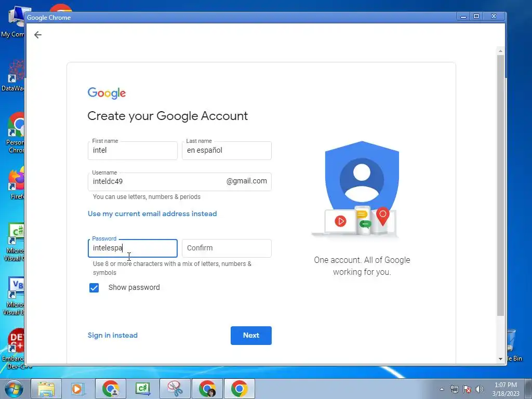Click the back arrow in Chrome window
The height and width of the screenshot is (399, 532).
[37, 35]
